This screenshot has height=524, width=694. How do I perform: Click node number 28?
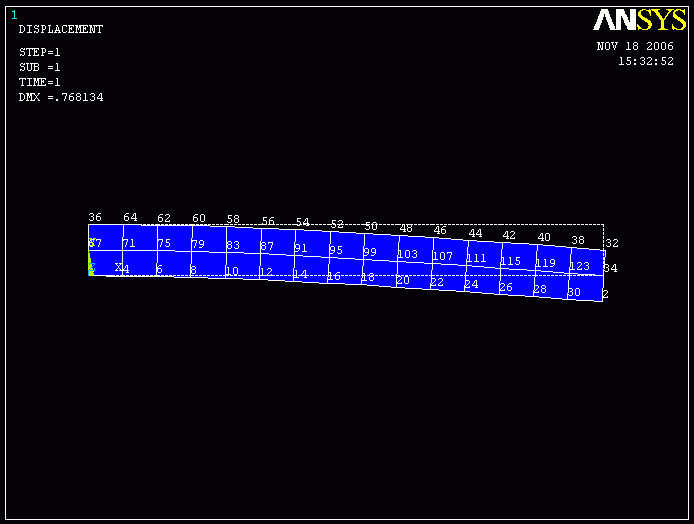[x=540, y=289]
